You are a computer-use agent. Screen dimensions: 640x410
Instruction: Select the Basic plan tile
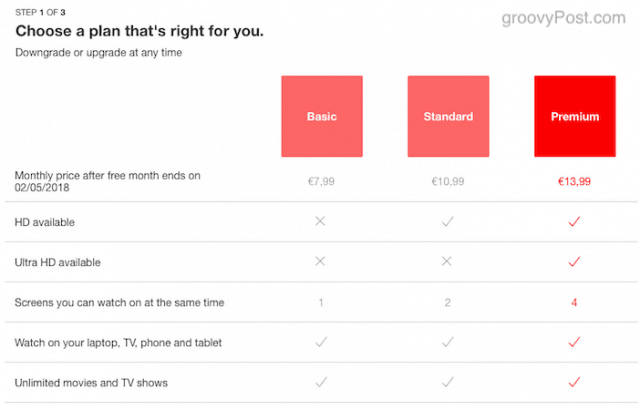point(322,116)
